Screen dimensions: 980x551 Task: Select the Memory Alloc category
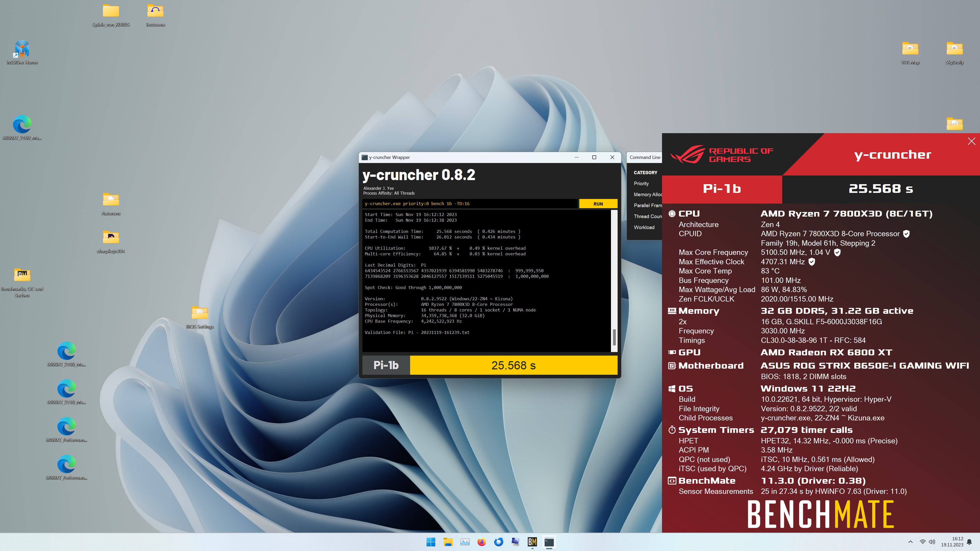[x=647, y=194]
